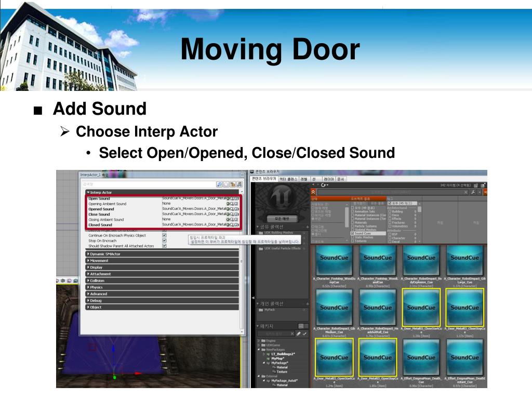The height and width of the screenshot is (399, 532).
Task: Click the back arrow in Content Browser toolbar
Action: (x=313, y=185)
